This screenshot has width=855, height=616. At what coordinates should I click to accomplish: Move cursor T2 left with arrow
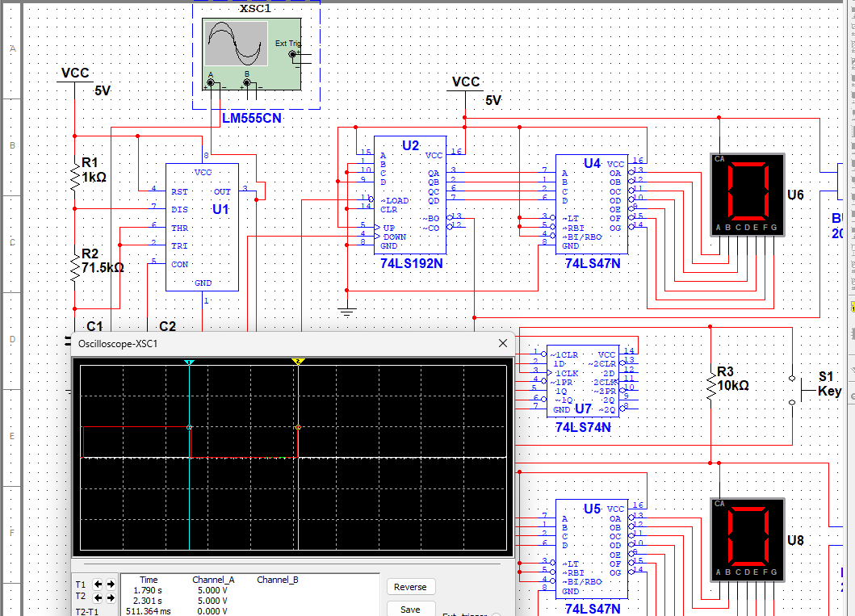click(98, 598)
